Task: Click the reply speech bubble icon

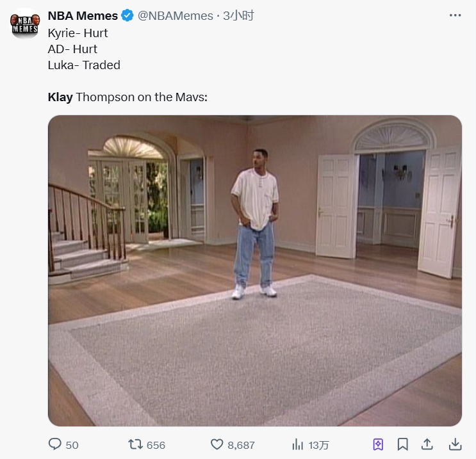Action: [55, 444]
